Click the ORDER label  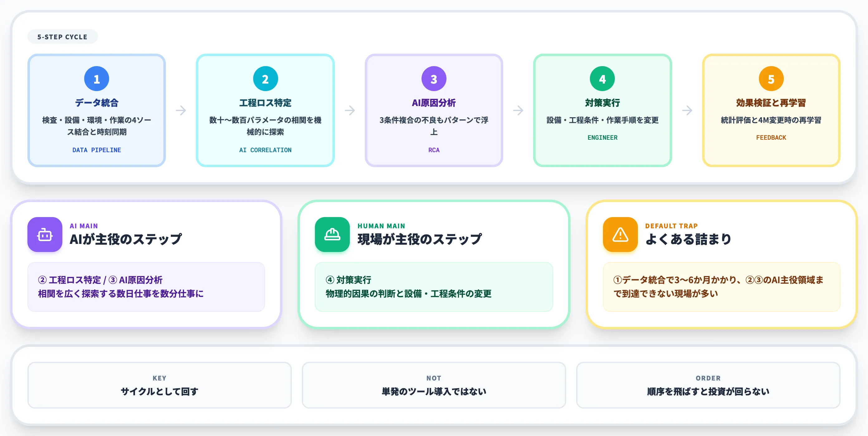[708, 378]
